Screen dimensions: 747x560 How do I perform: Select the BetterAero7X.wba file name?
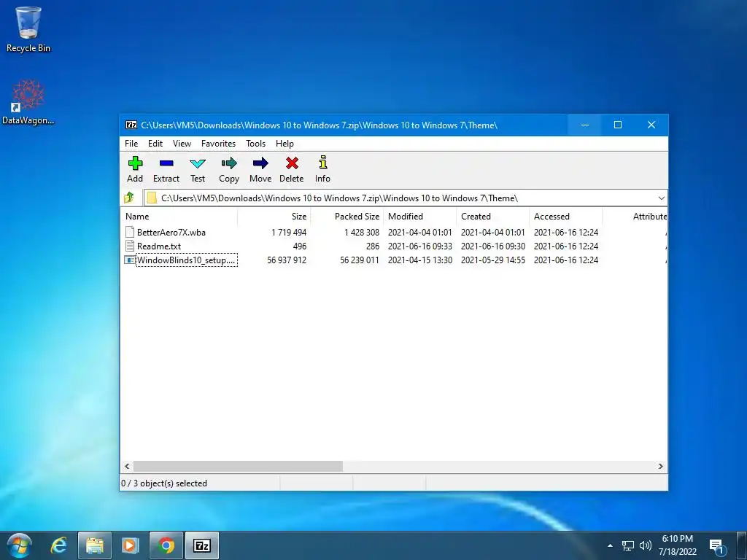[171, 233]
